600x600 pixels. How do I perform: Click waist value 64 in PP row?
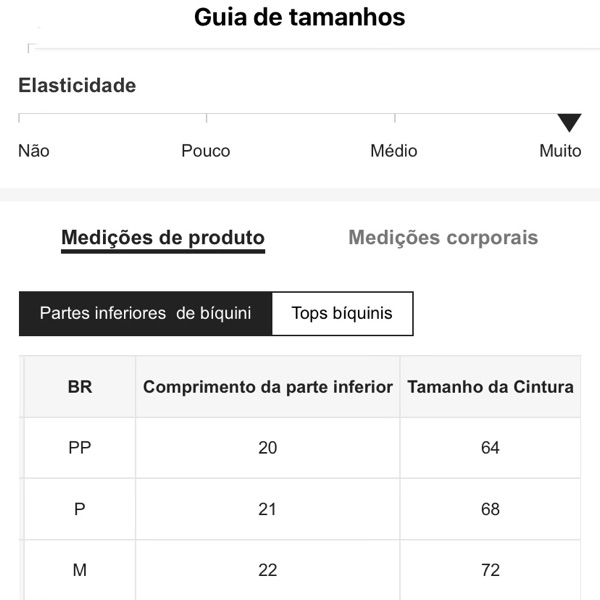(490, 448)
